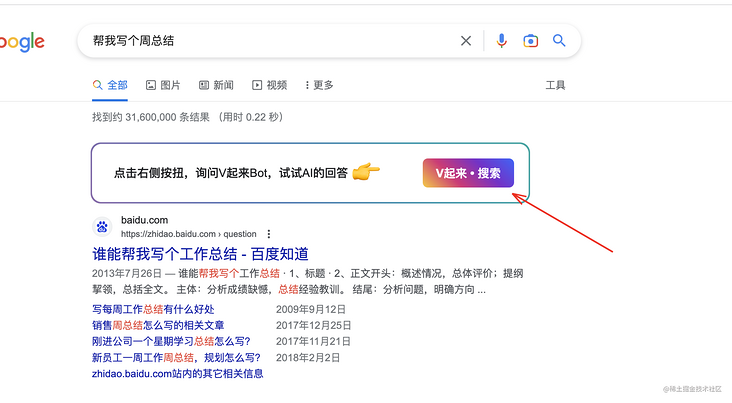
Task: Click the URL https://zhidao.baidu.com › question
Action: (189, 234)
